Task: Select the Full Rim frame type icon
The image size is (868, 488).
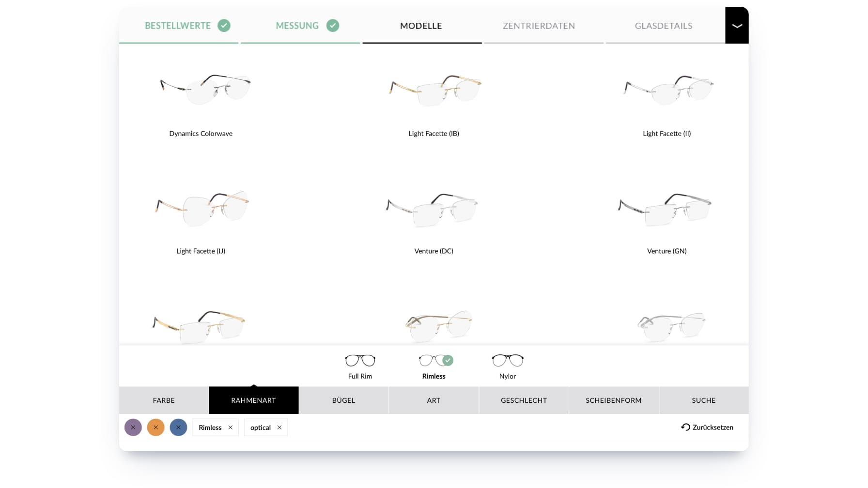Action: pos(360,361)
